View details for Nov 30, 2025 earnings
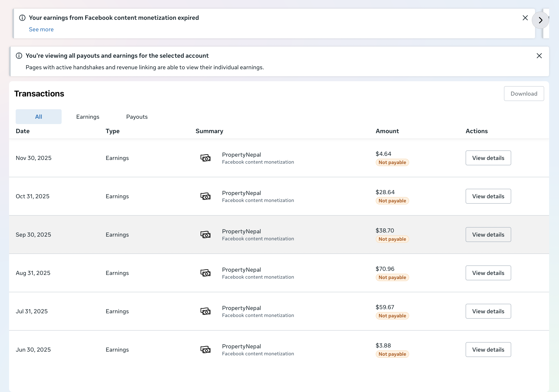 (488, 158)
